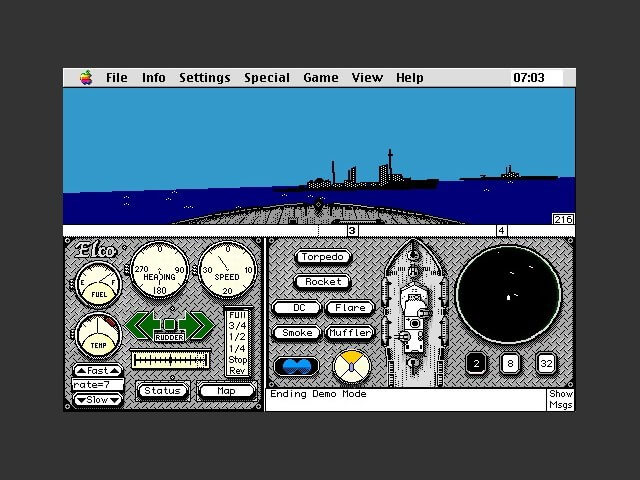640x480 pixels.
Task: Click target marker 3 on bearing strip
Action: (353, 231)
